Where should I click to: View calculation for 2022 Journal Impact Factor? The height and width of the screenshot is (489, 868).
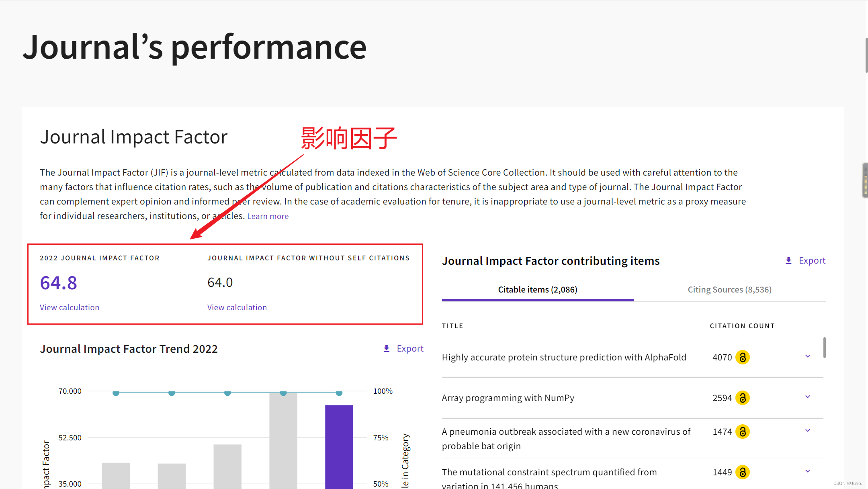coord(70,307)
